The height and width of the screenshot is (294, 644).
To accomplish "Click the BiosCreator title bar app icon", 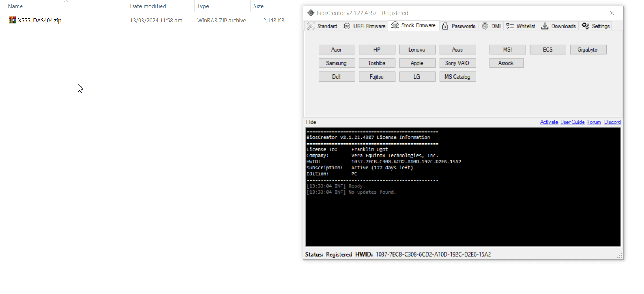I will (x=310, y=13).
